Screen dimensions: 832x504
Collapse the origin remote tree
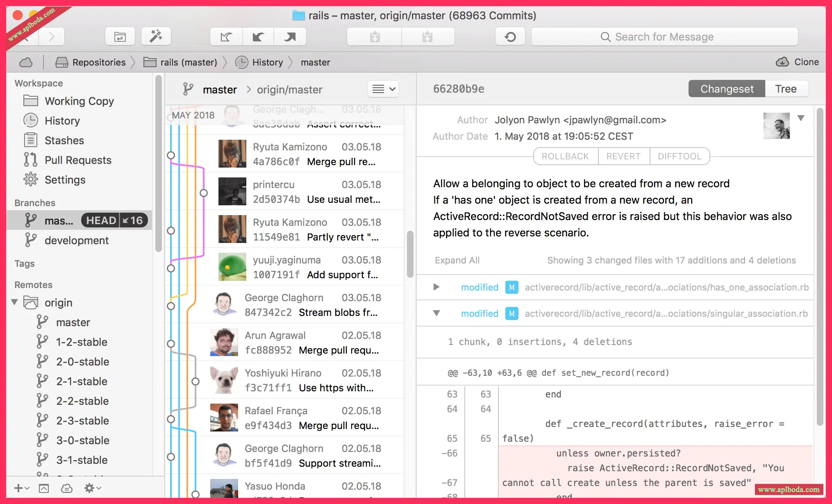15,302
